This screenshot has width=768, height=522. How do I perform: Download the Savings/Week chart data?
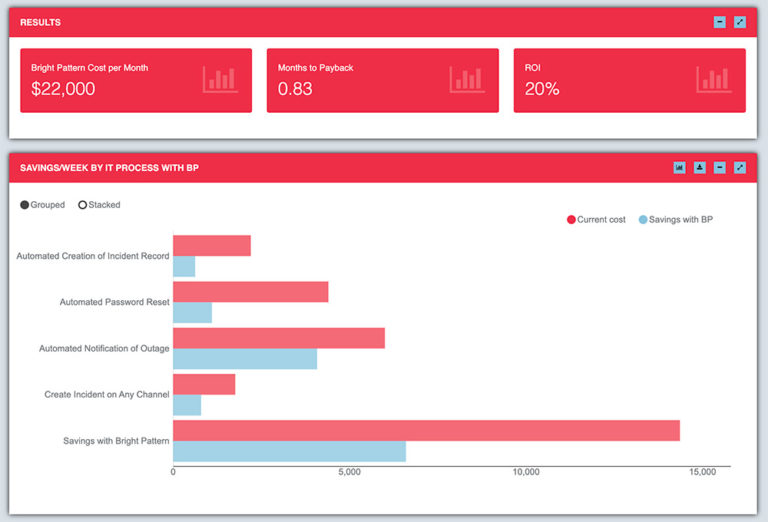(x=699, y=167)
